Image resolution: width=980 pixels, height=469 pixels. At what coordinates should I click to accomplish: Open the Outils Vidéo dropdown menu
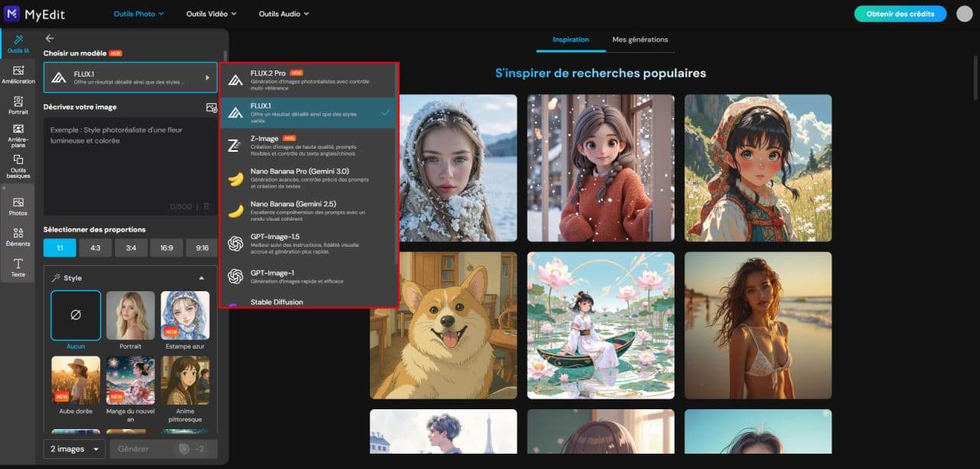(211, 14)
